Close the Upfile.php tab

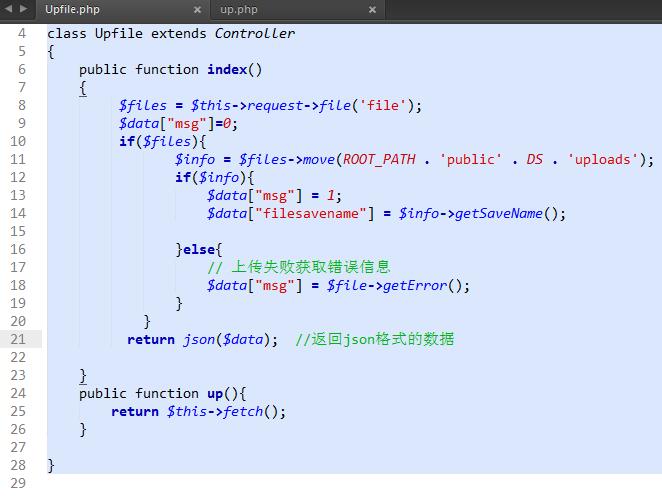(x=197, y=10)
